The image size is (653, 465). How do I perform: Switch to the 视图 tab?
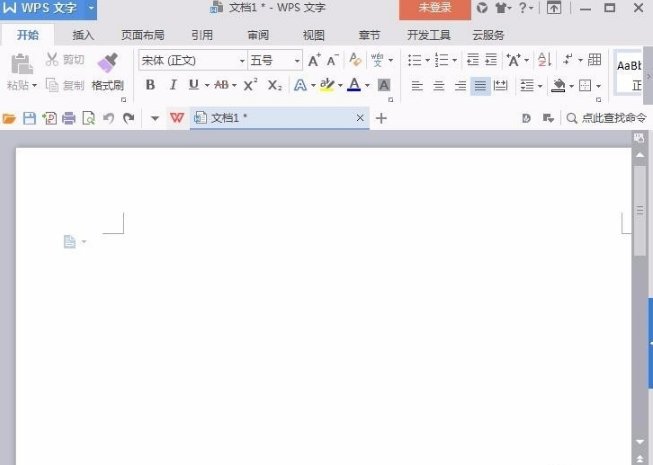pyautogui.click(x=314, y=35)
